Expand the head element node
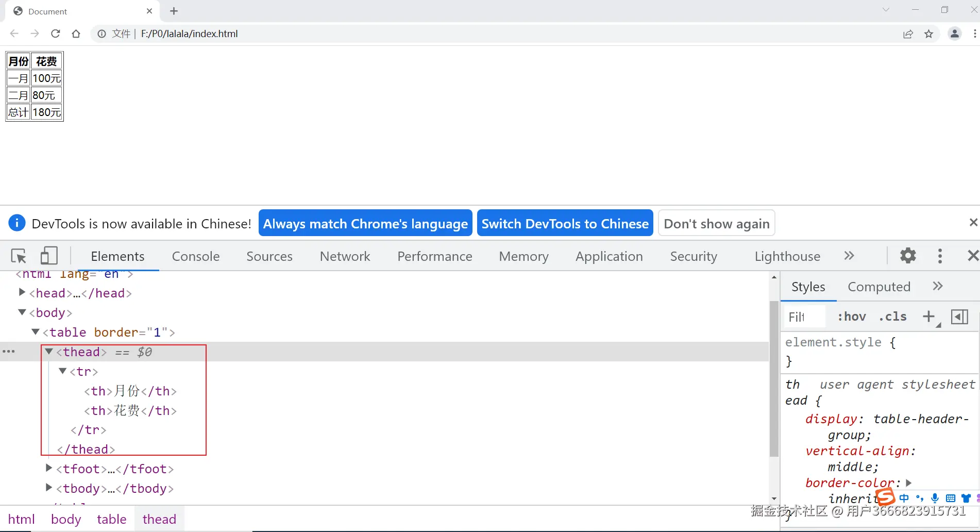The width and height of the screenshot is (980, 532). (x=22, y=292)
